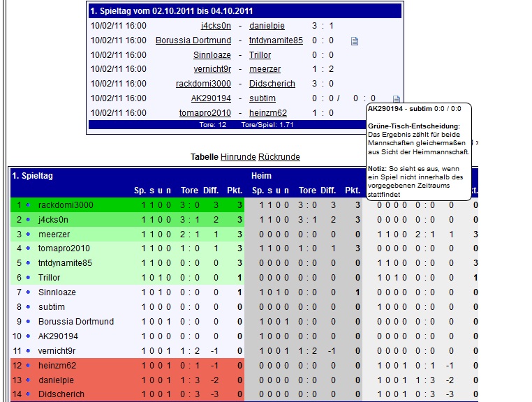Click the first 'Pkt.' column header
The image size is (532, 402).
235,191
